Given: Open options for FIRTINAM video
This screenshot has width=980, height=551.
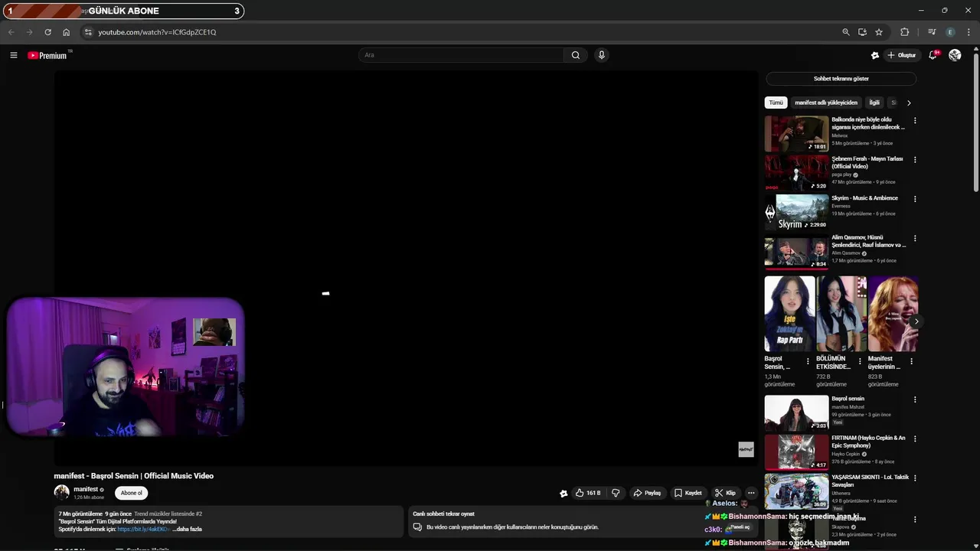Looking at the screenshot, I should coord(914,439).
